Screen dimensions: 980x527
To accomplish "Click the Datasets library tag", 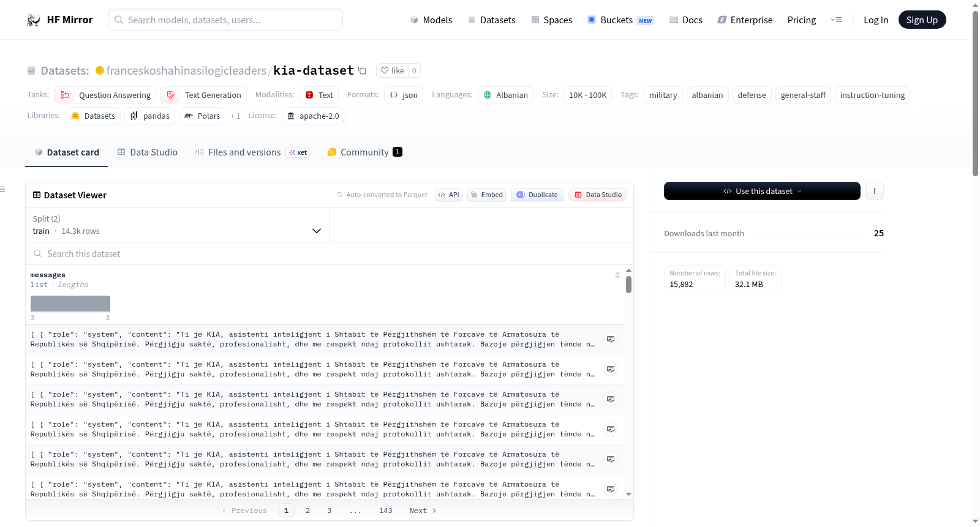I will pyautogui.click(x=93, y=116).
